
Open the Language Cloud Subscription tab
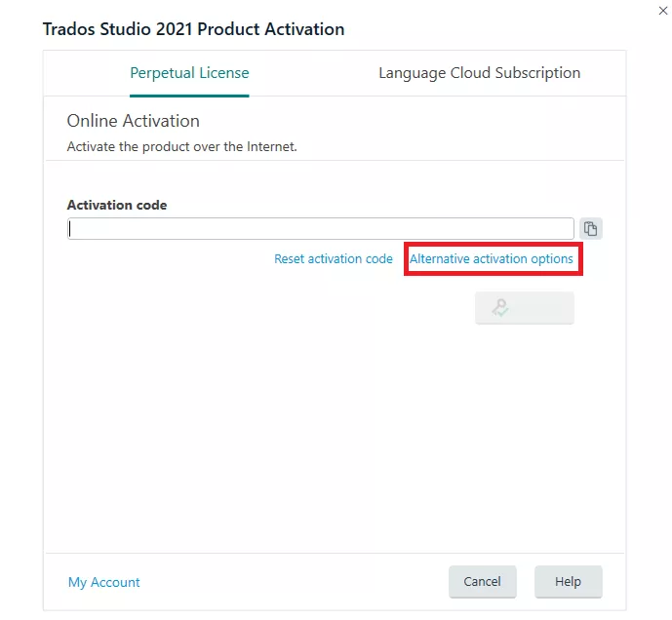480,73
